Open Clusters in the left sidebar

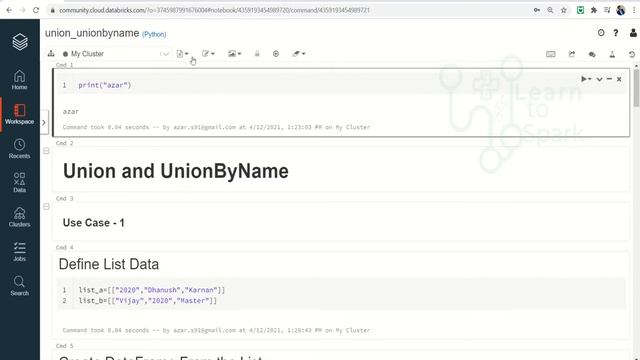click(x=20, y=217)
